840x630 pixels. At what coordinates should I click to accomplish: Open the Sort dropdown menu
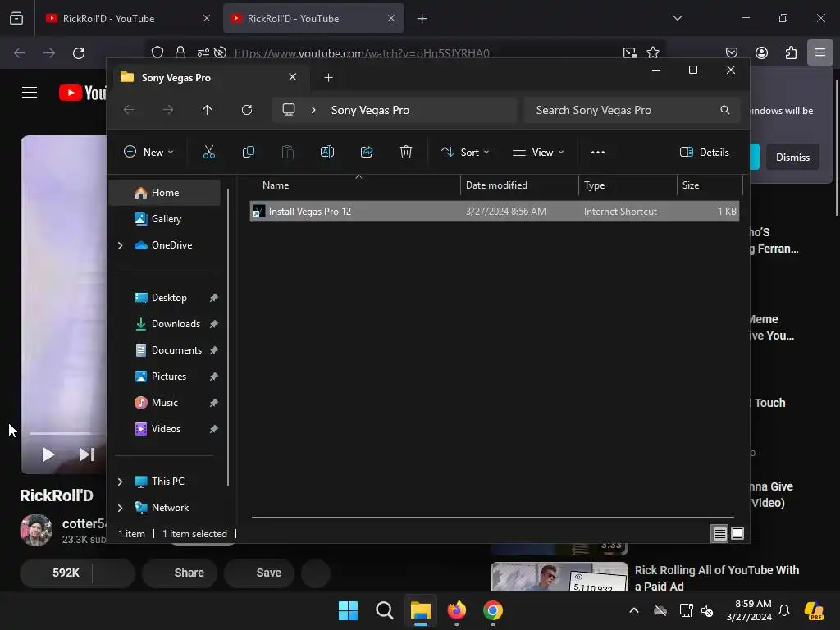(x=464, y=152)
